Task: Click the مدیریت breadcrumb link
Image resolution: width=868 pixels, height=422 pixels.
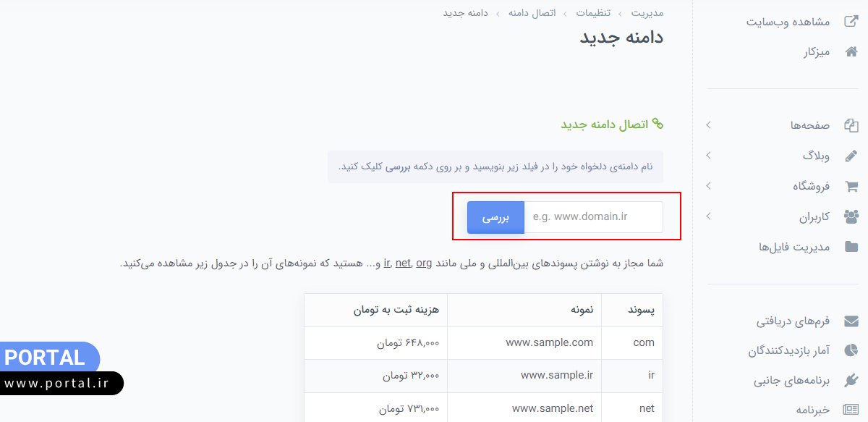Action: point(647,13)
